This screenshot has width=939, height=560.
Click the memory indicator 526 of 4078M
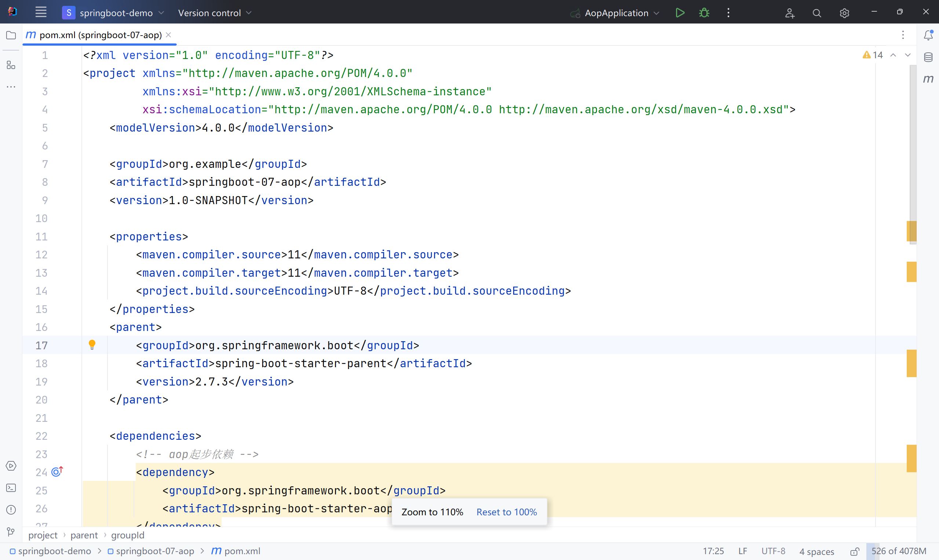(x=899, y=551)
